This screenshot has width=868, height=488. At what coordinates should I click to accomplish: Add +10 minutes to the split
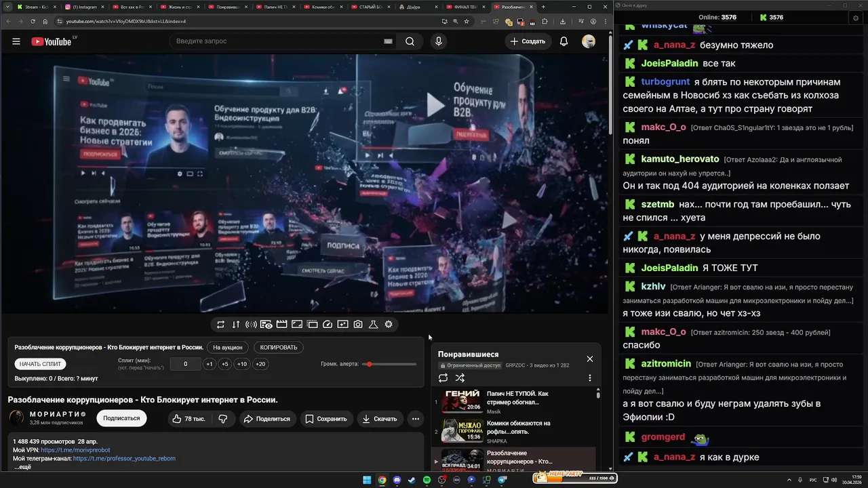point(242,364)
